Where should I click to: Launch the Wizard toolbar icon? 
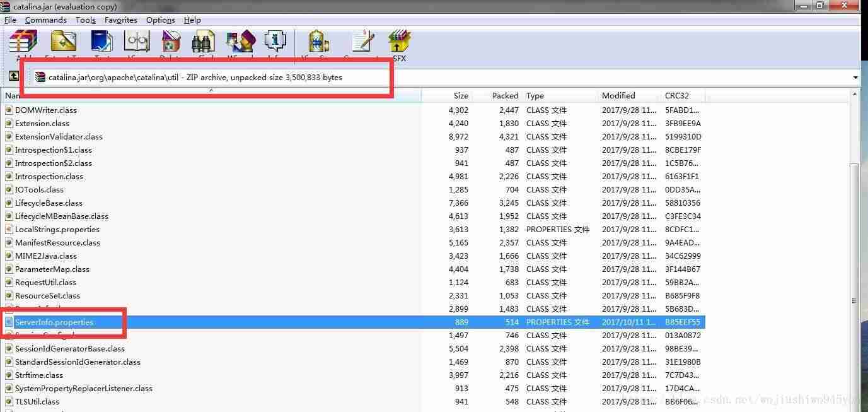240,43
